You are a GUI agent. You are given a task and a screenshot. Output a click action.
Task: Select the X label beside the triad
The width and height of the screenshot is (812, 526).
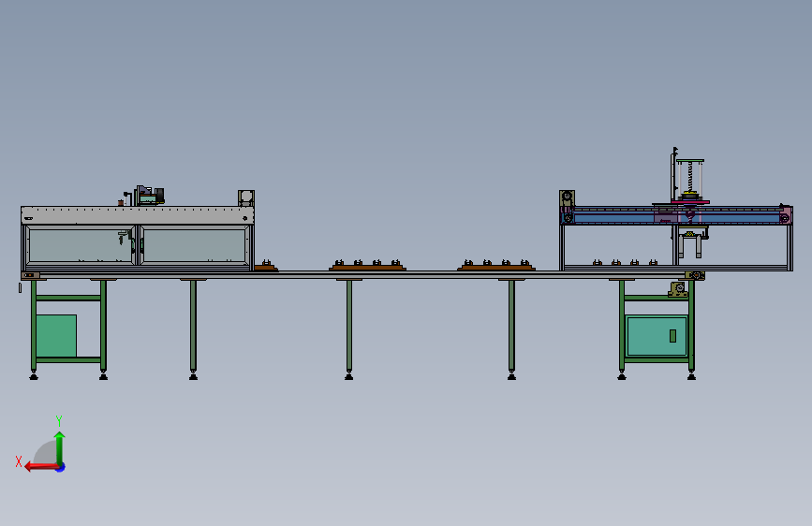(19, 461)
